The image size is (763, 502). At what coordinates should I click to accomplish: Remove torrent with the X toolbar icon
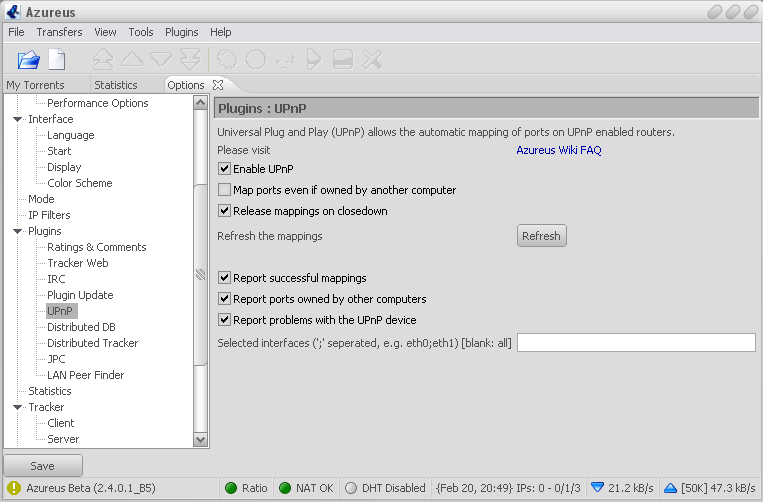[372, 59]
